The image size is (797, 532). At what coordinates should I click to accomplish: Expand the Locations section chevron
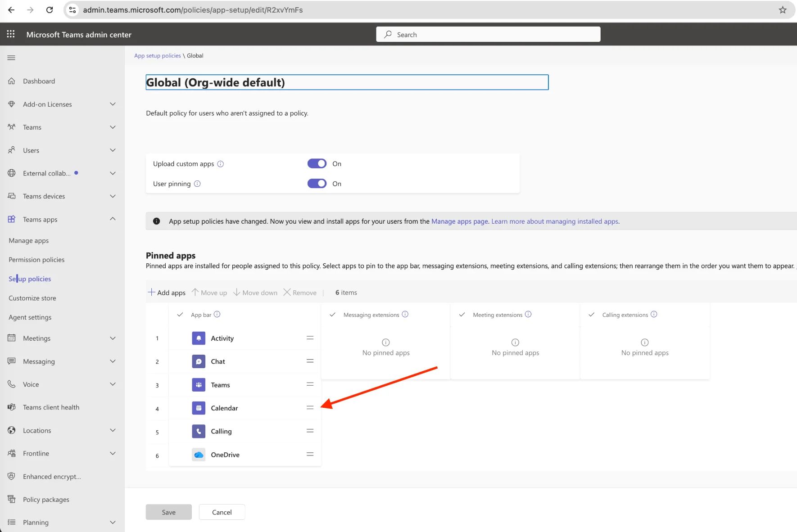pos(113,430)
